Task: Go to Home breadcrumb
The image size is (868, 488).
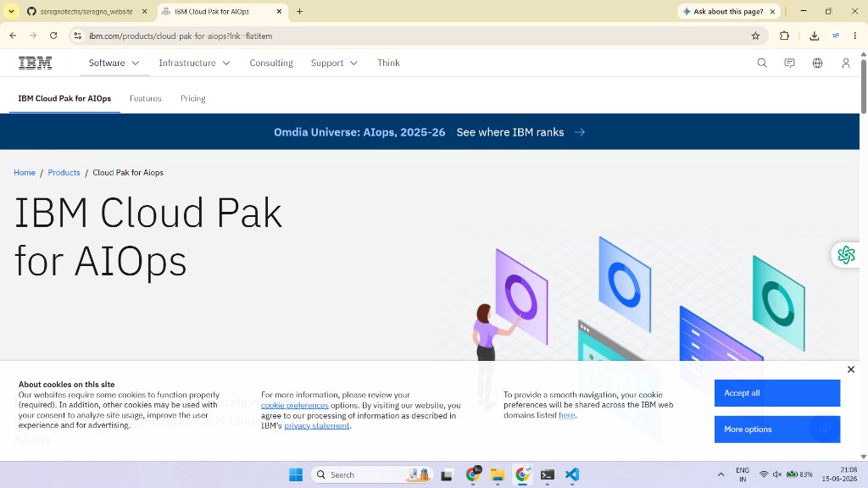Action: pyautogui.click(x=25, y=173)
